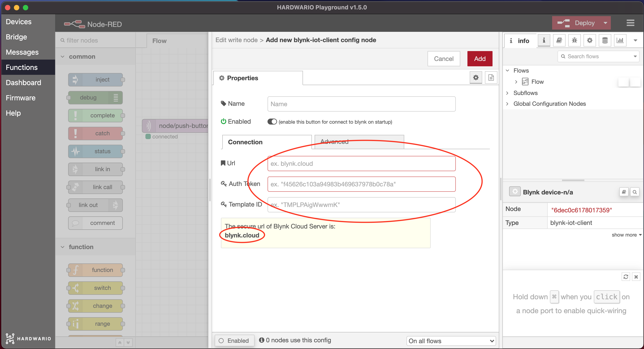This screenshot has height=349, width=644.
Task: Open the Node-RED hamburger menu
Action: (x=630, y=23)
